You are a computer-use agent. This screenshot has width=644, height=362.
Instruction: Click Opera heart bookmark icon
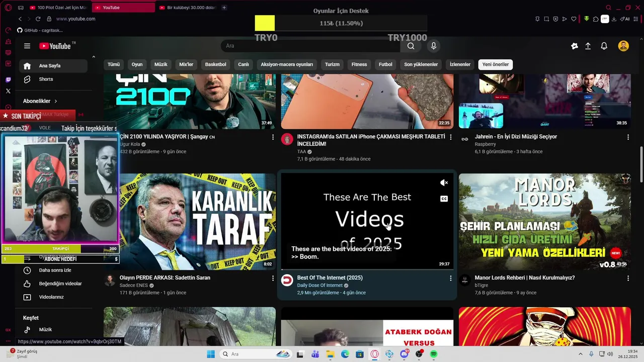click(574, 19)
